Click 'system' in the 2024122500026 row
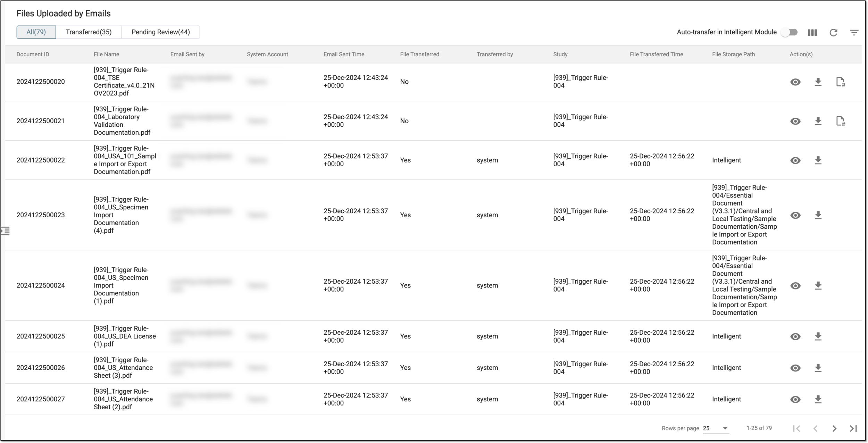The image size is (868, 443). 487,368
